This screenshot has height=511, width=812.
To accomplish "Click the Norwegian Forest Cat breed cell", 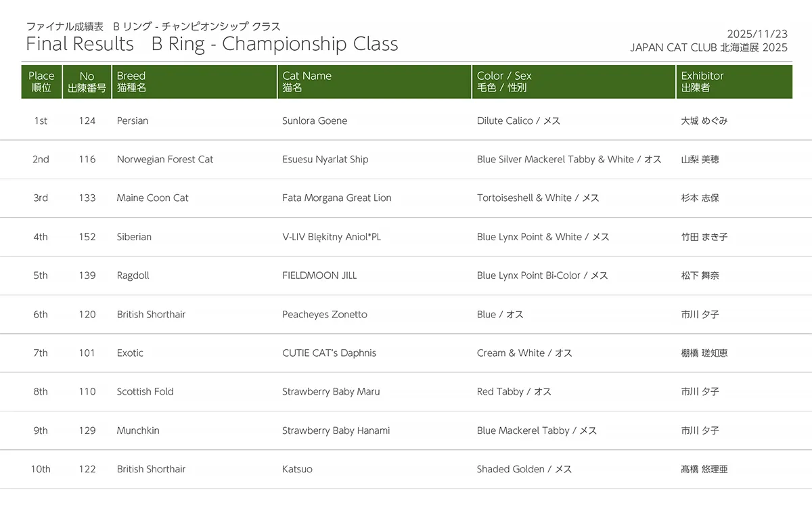I will pyautogui.click(x=165, y=159).
